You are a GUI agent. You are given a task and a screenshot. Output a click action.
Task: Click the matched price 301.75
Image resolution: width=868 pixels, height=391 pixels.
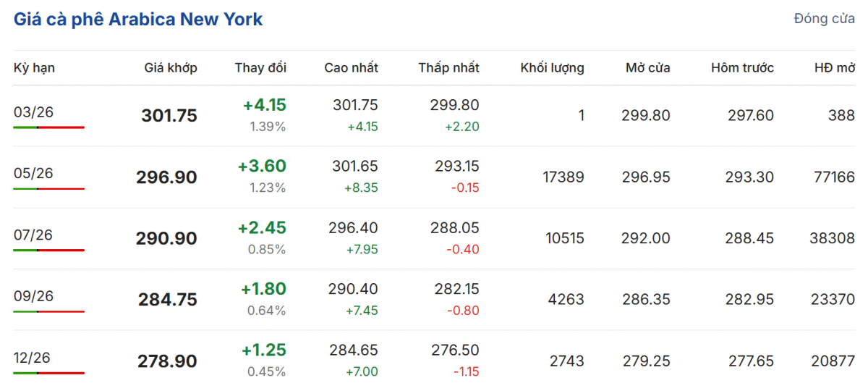pyautogui.click(x=169, y=116)
